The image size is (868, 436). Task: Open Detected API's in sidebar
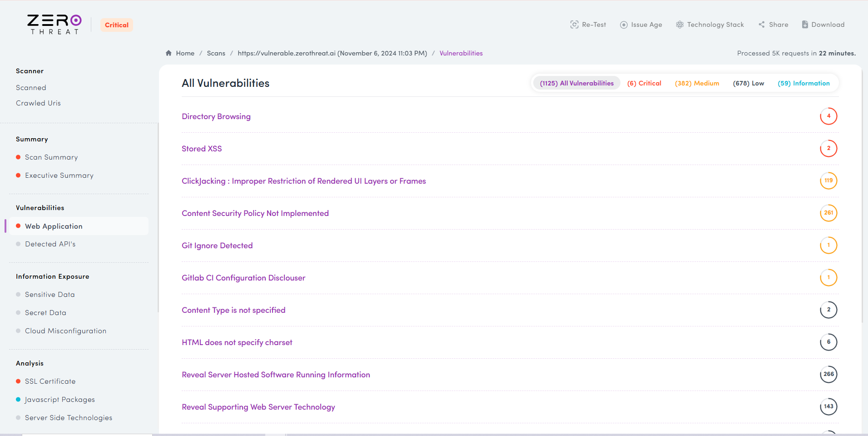click(x=50, y=244)
